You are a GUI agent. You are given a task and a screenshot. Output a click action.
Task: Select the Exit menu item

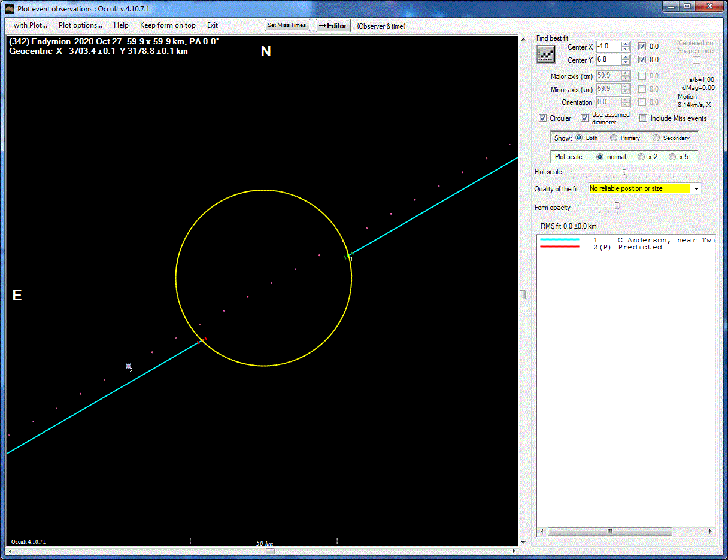[x=213, y=25]
